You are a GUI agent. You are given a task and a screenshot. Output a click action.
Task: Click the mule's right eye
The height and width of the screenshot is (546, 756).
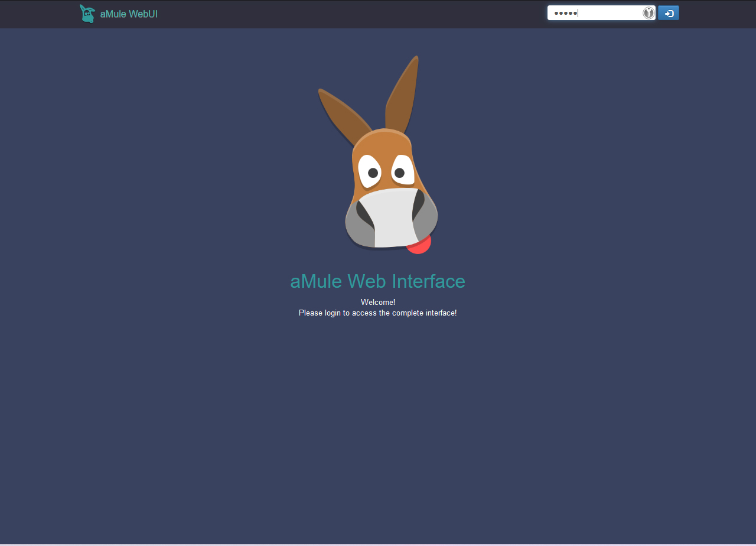click(400, 172)
